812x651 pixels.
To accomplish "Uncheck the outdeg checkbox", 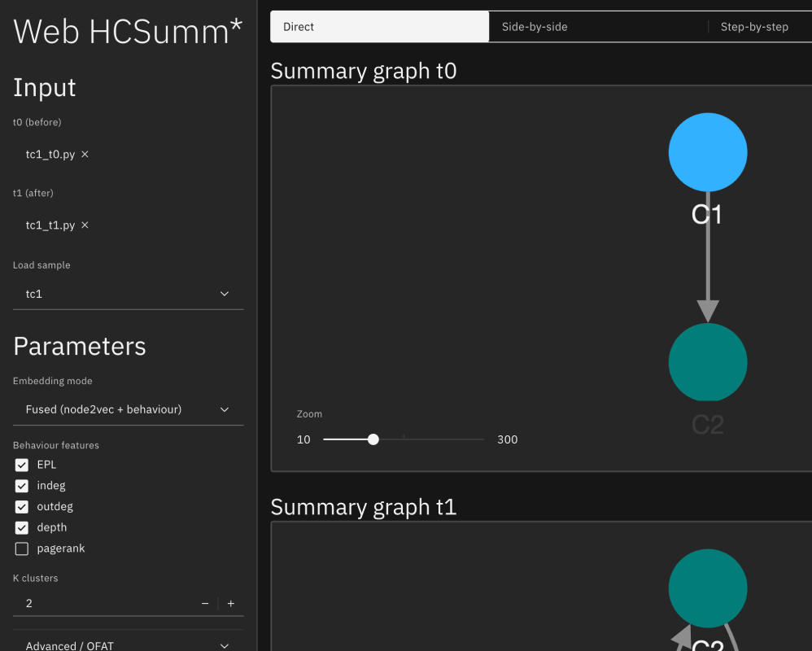I will (x=22, y=506).
